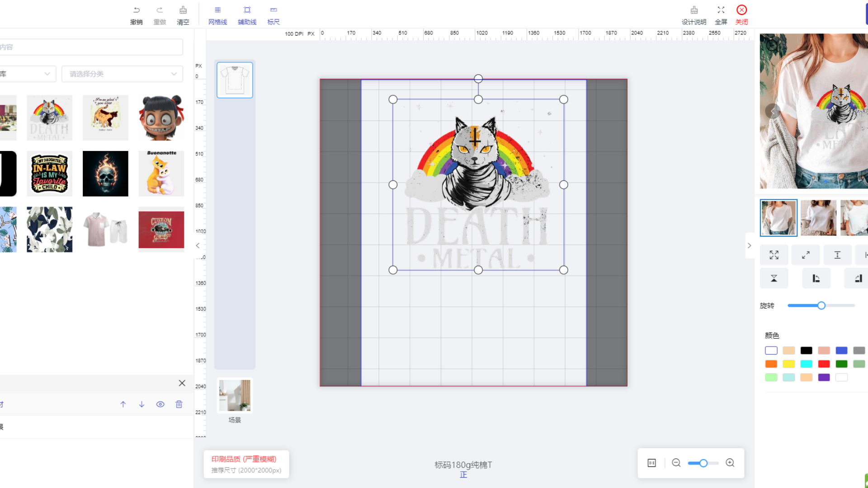868x488 pixels.
Task: Toggle ruler (标尺) display
Action: coord(273,10)
